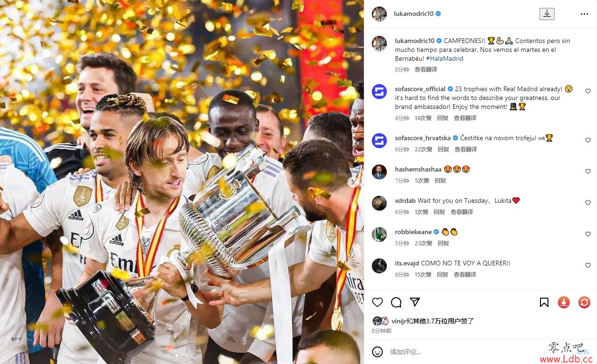Like the robbiekeane comment heart
This screenshot has height=364, width=597.
pyautogui.click(x=588, y=234)
